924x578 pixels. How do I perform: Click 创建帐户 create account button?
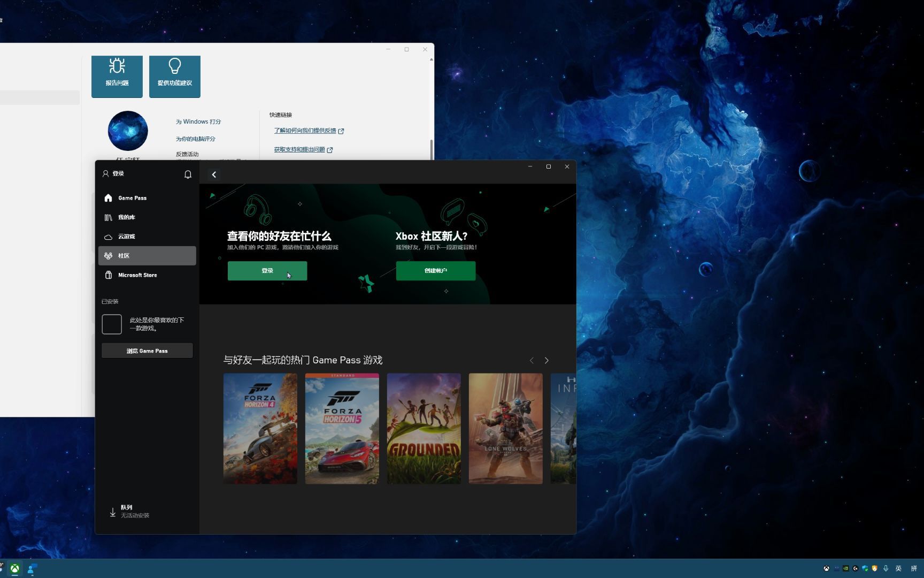[436, 271]
